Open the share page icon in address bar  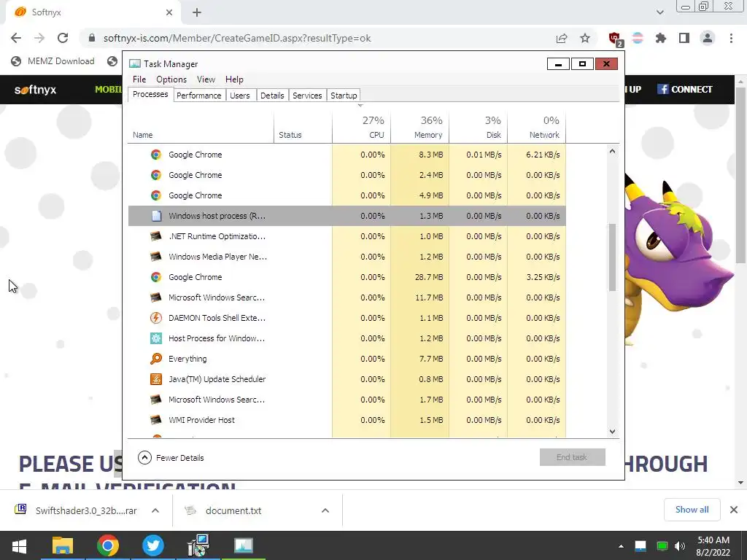tap(562, 38)
